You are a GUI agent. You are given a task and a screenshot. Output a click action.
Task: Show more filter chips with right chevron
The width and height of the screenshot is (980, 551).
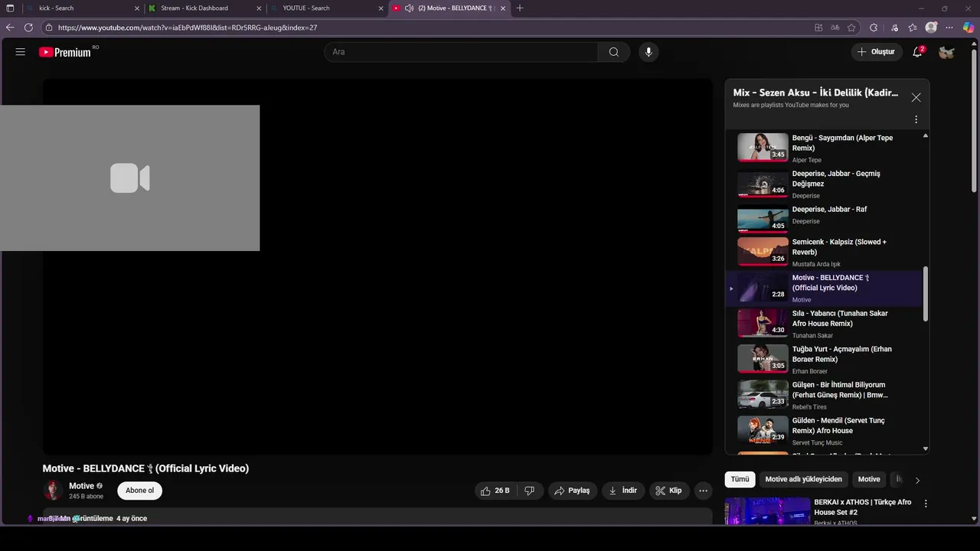coord(917,480)
